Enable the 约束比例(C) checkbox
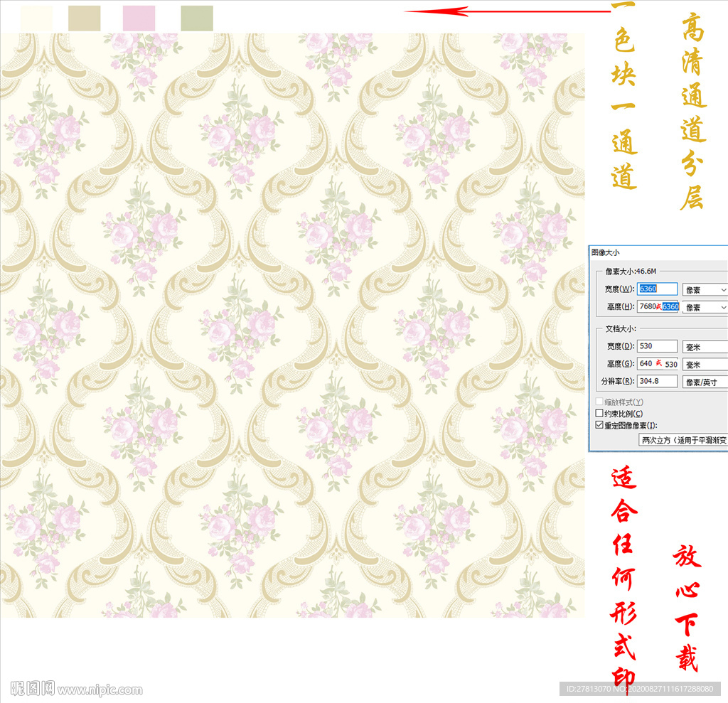Screen dimensions: 728x703 pyautogui.click(x=599, y=413)
